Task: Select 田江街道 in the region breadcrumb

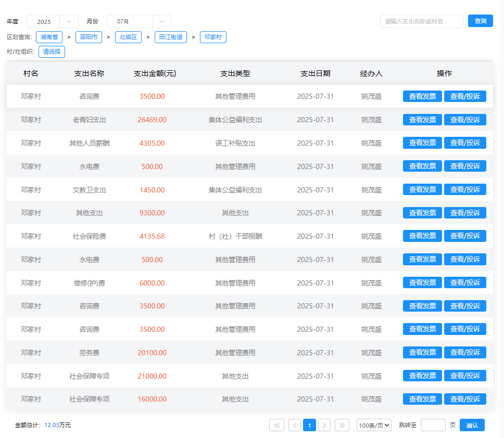Action: (171, 37)
